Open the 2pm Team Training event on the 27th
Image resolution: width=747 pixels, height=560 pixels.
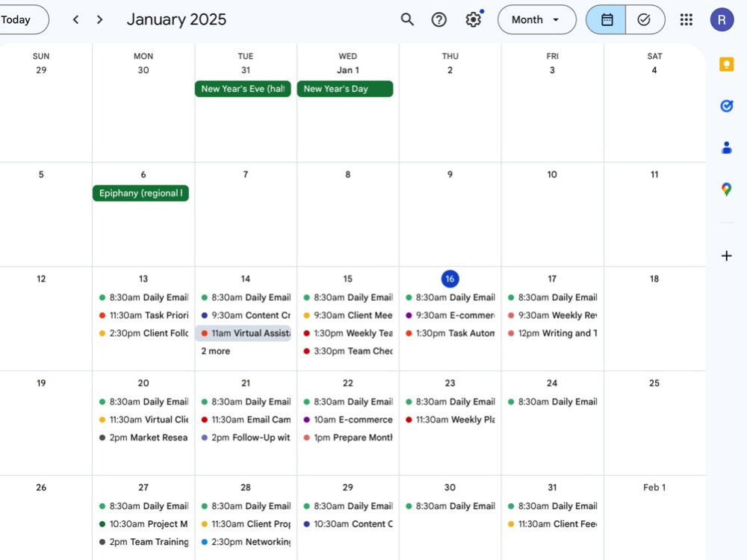[144, 541]
